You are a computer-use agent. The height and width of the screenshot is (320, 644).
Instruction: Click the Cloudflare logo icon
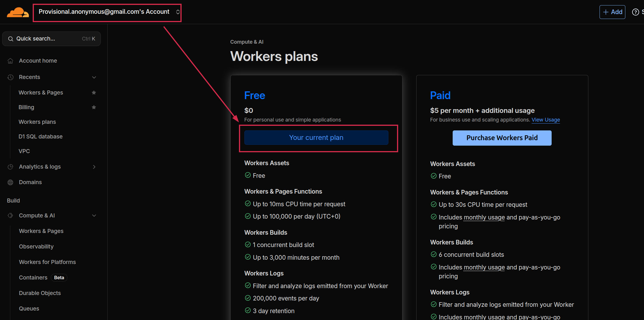pyautogui.click(x=18, y=12)
